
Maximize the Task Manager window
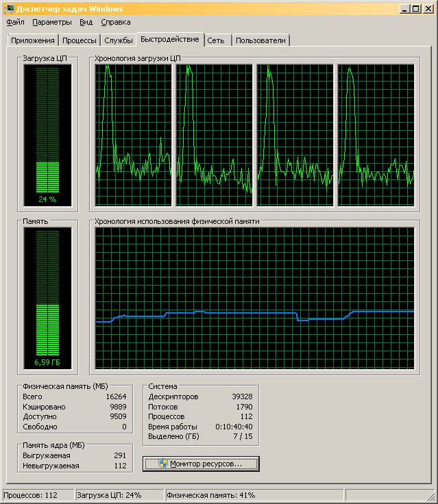tap(416, 9)
